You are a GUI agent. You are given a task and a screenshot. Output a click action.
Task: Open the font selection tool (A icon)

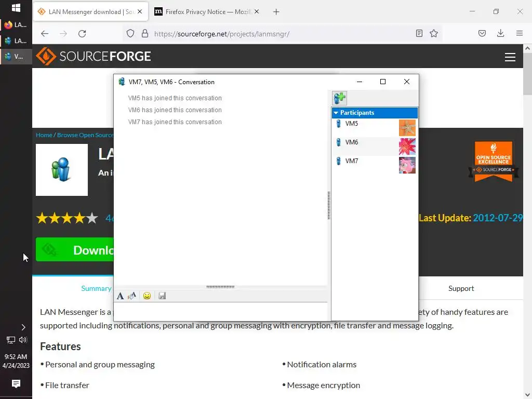[120, 296]
